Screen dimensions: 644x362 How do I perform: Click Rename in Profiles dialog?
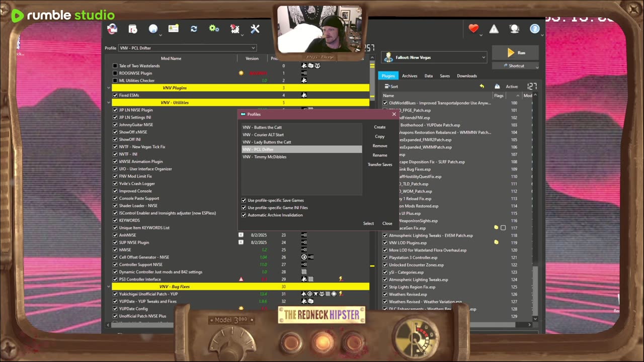[x=380, y=155]
